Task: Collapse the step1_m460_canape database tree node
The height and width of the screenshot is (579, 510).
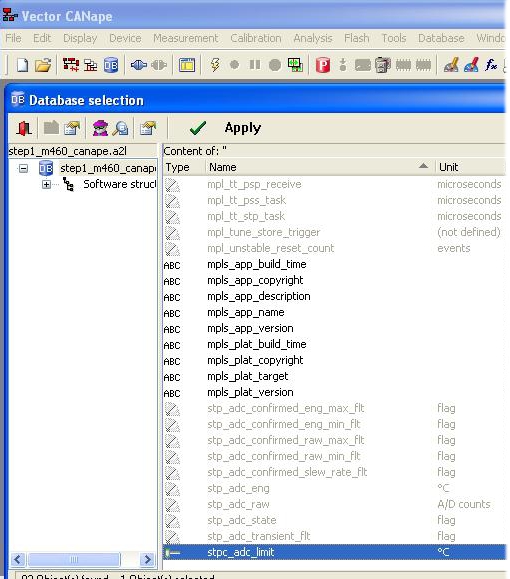Action: click(23, 169)
